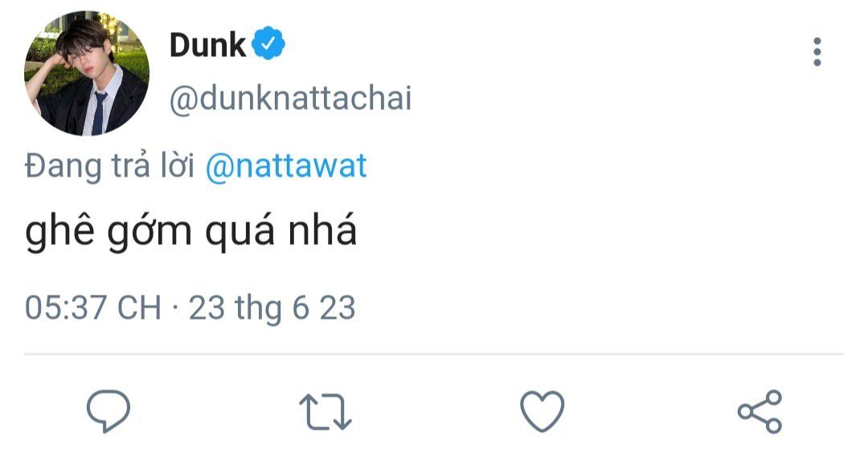Like the tweet with the heart icon
The image size is (868, 469).
pos(542,411)
